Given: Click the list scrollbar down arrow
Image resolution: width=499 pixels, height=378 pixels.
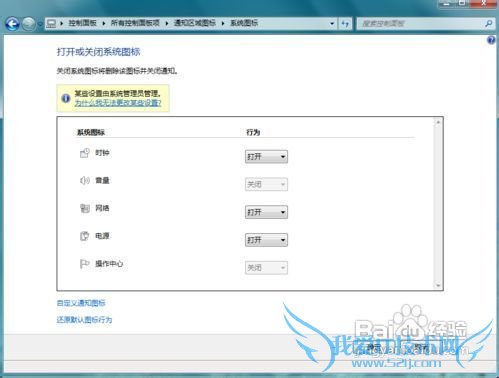Looking at the screenshot, I should pos(438,286).
